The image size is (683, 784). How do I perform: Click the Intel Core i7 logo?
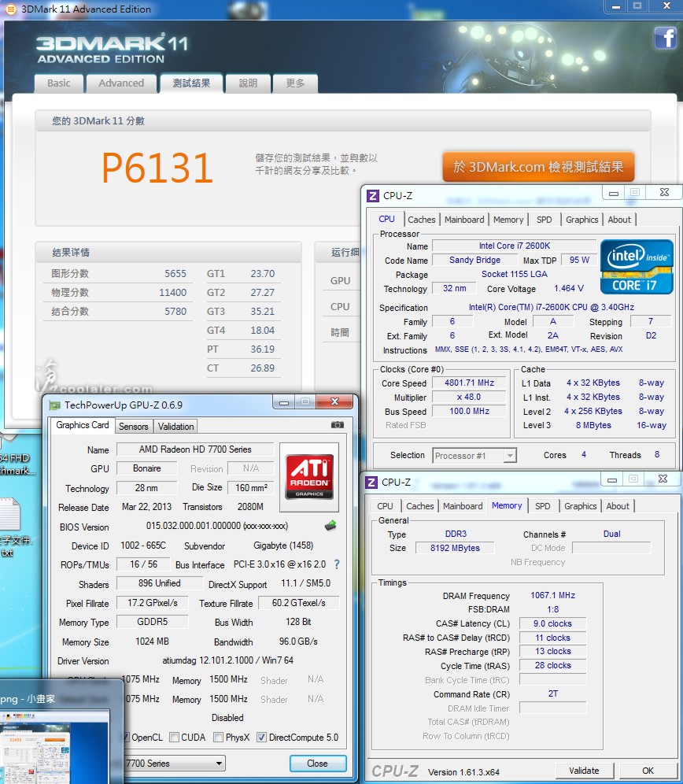tap(637, 267)
